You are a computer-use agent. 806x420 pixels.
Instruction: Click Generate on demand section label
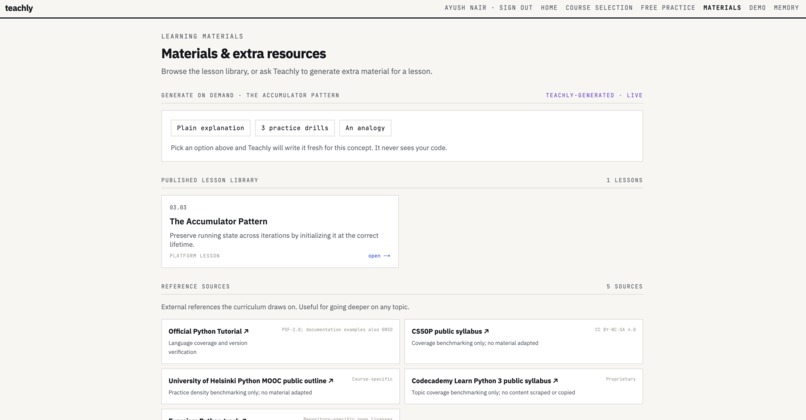point(250,96)
